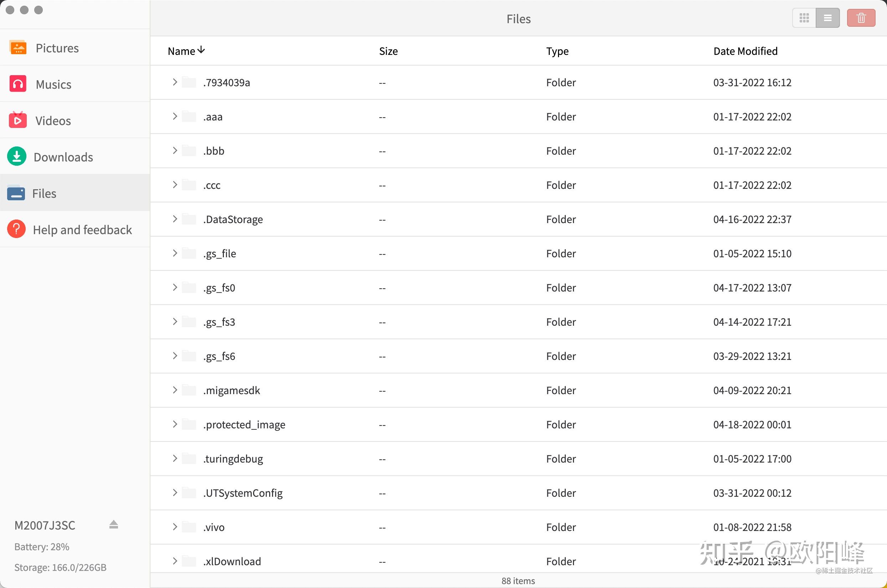Switch to grid view

click(804, 18)
